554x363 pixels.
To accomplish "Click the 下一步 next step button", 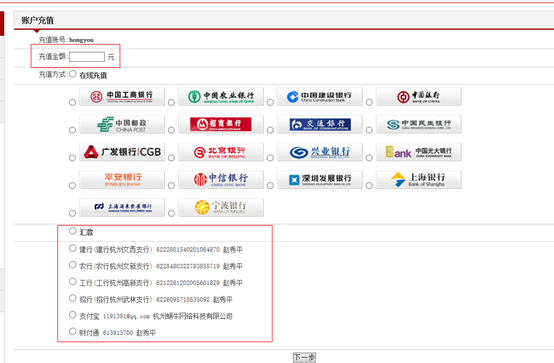I will click(304, 358).
